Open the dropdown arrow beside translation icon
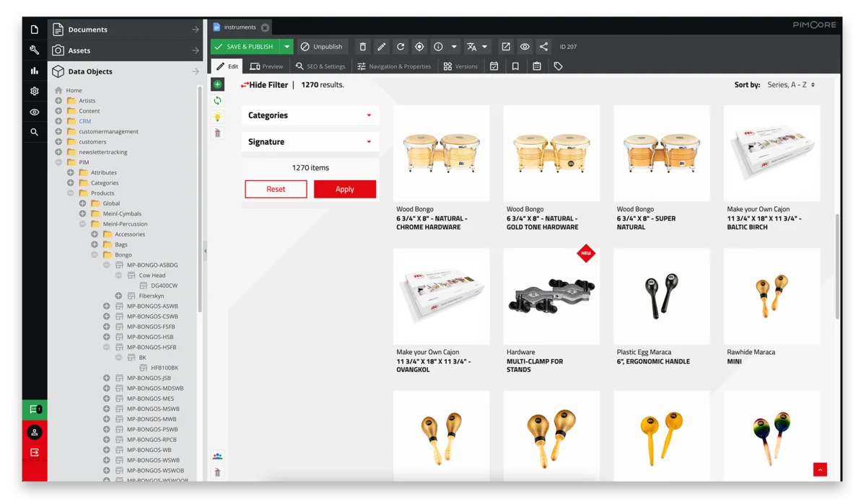 pos(485,47)
